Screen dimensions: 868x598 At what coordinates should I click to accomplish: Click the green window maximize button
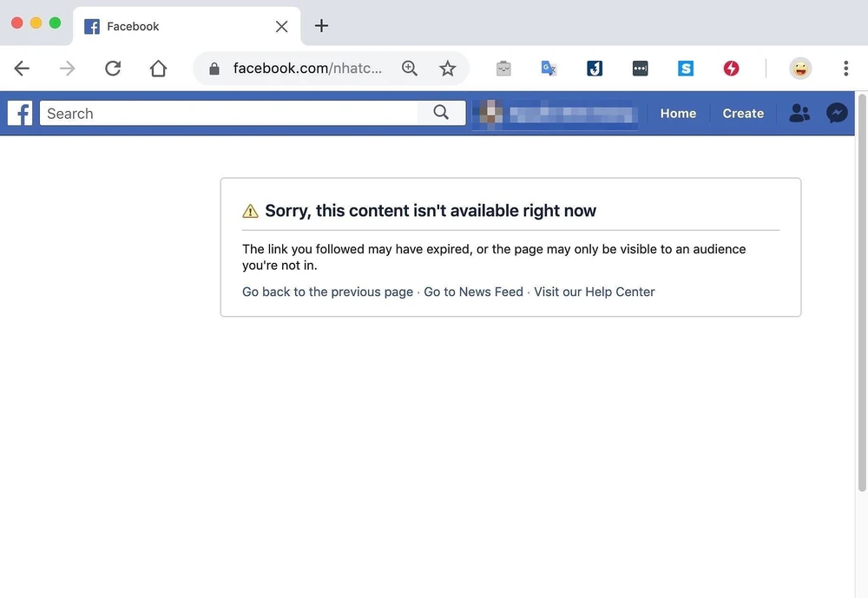(x=55, y=23)
